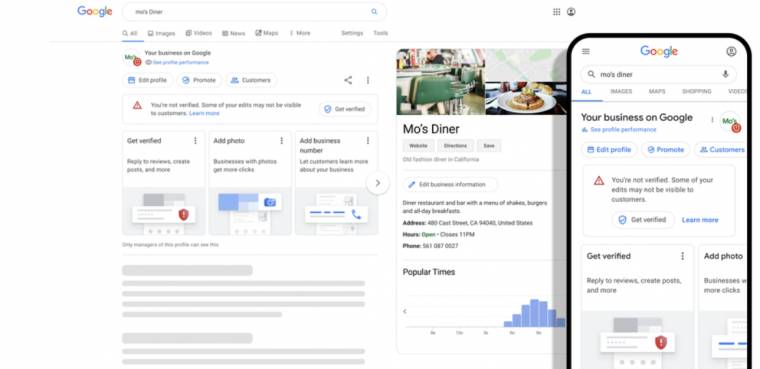This screenshot has width=760, height=369.
Task: Click the Get verified card title on desktop
Action: (144, 141)
